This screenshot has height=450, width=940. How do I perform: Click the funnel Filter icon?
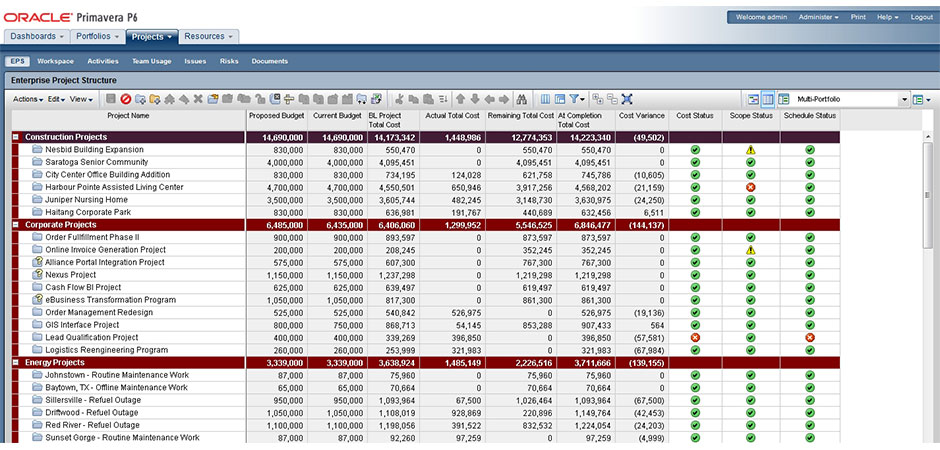[575, 99]
